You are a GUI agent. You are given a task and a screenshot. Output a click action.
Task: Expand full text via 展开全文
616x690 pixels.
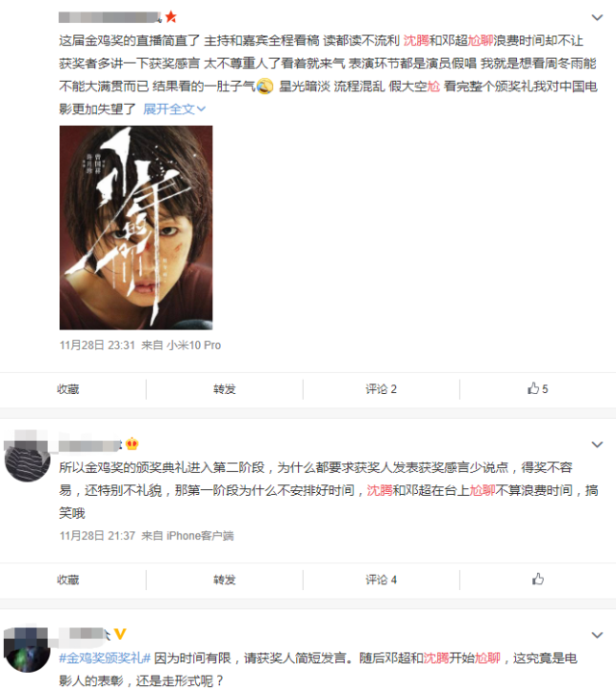[174, 109]
